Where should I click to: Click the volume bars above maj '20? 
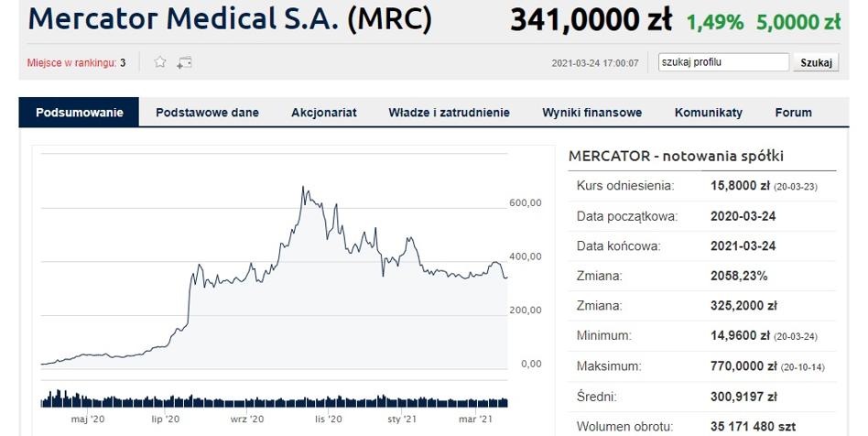click(88, 400)
